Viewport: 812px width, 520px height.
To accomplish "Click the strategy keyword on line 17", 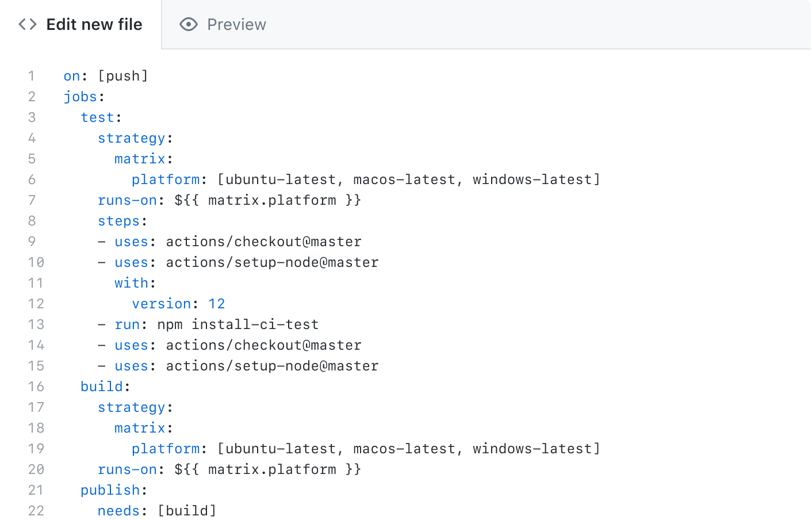I will 132,407.
